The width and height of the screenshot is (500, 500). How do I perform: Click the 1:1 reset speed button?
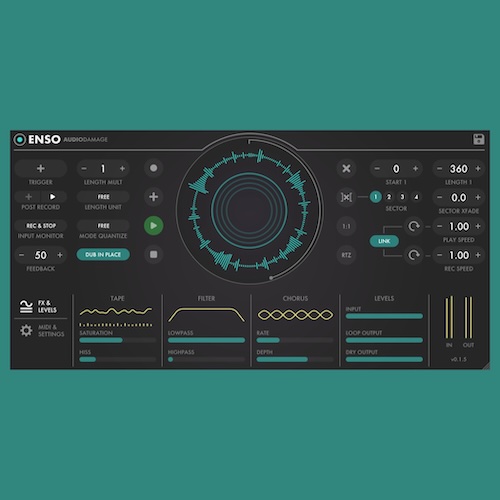346,226
